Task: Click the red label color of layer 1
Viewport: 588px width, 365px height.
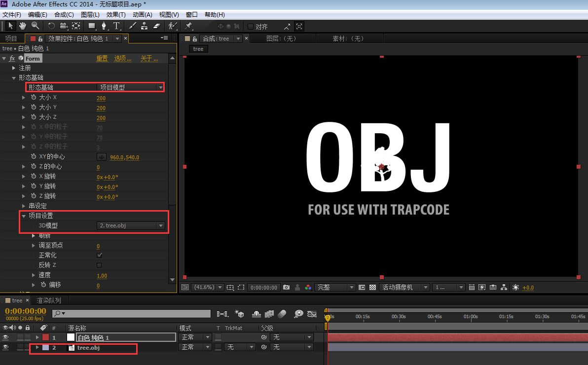Action: click(x=46, y=337)
